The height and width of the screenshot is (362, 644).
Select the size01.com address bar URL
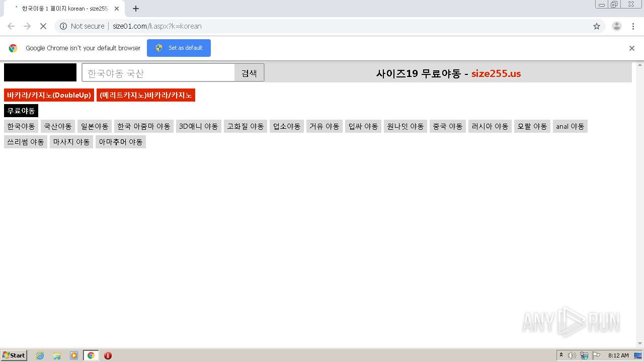(157, 26)
